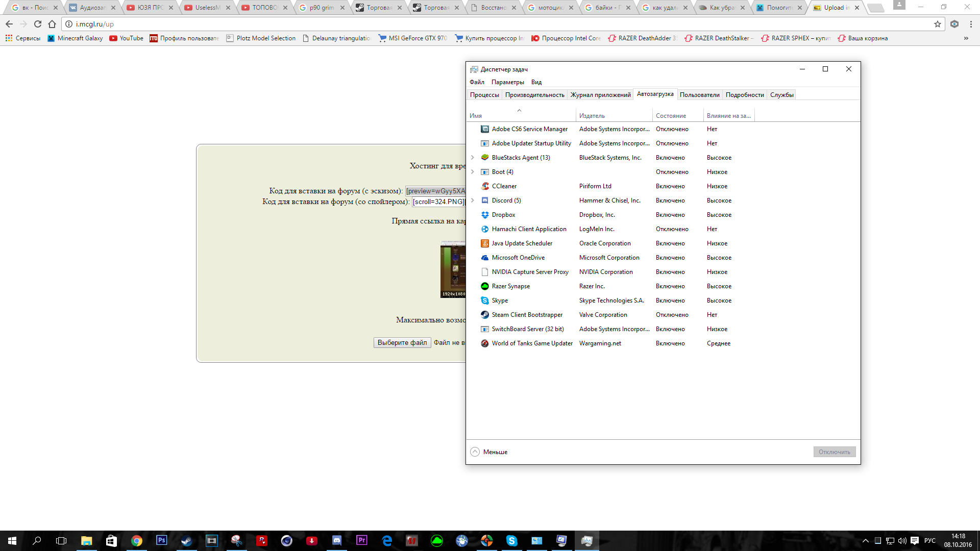This screenshot has height=551, width=980.
Task: Click the Chrome bookmark star icon
Action: click(937, 24)
